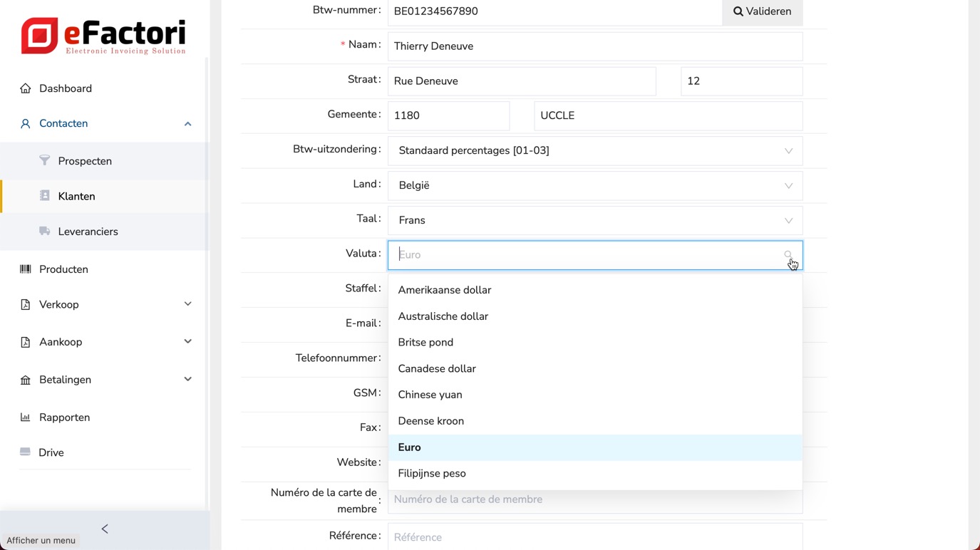
Task: Open the Btw-uitzondering dropdown
Action: click(594, 151)
